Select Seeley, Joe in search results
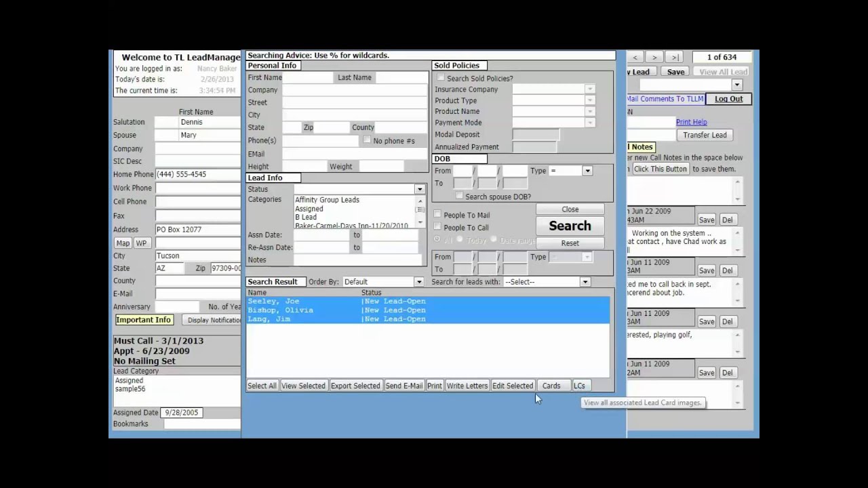Viewport: 868px width, 488px height. (428, 302)
